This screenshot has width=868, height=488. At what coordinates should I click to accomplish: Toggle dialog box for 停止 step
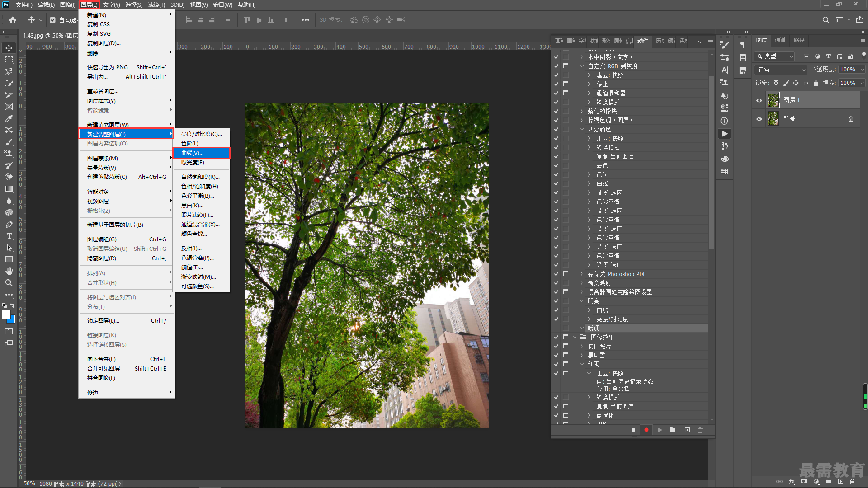point(566,84)
